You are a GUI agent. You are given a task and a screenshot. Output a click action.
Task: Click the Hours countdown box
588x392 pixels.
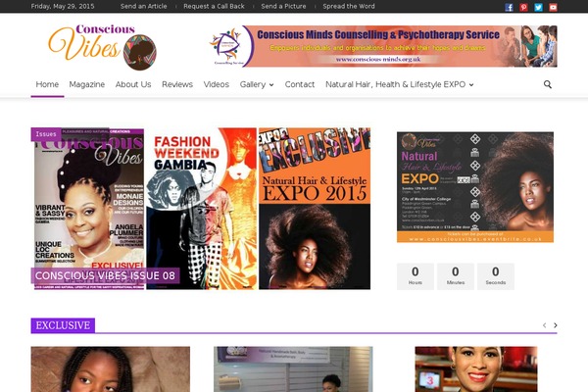click(416, 276)
